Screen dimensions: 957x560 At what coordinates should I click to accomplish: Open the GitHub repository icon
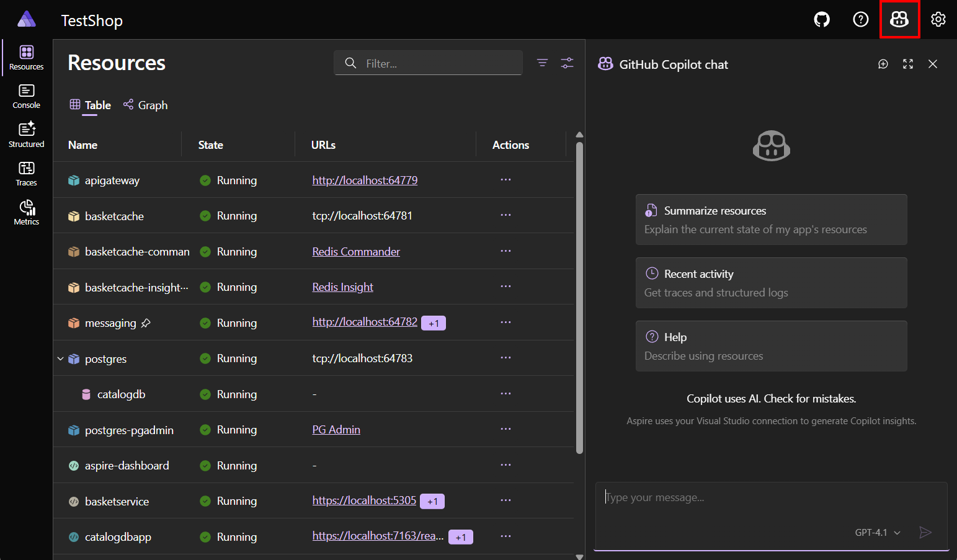821,19
